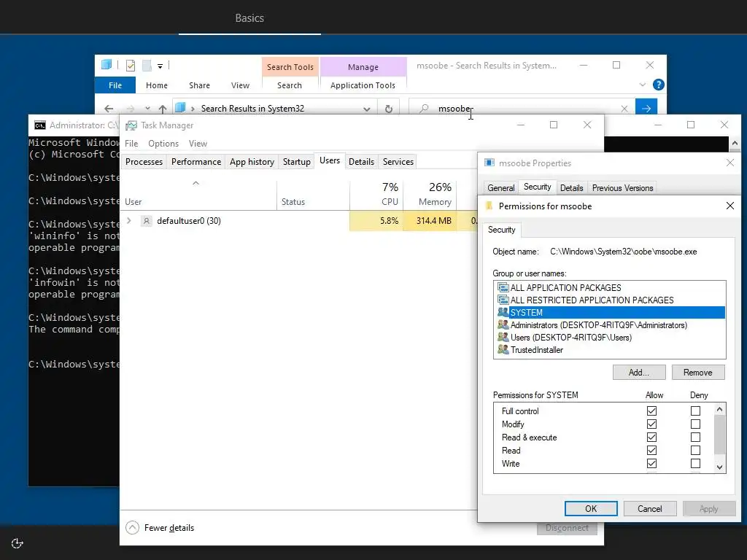Image resolution: width=747 pixels, height=560 pixels.
Task: Expand the Explorer ribbon chevron
Action: [642, 85]
